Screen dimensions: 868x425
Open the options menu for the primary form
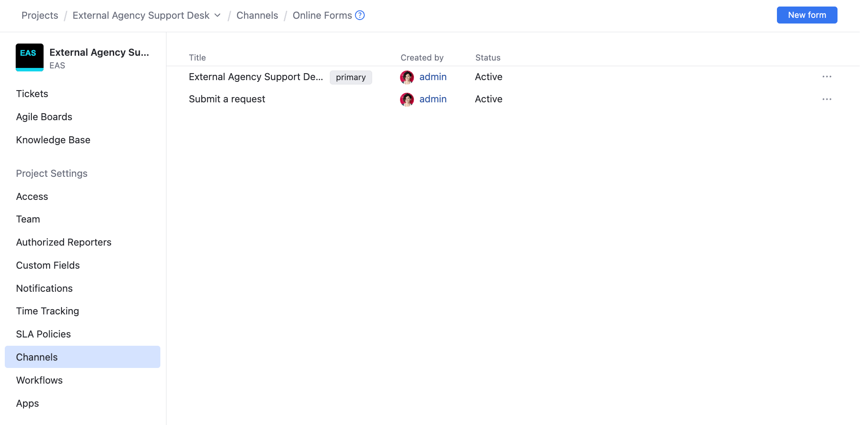click(827, 77)
